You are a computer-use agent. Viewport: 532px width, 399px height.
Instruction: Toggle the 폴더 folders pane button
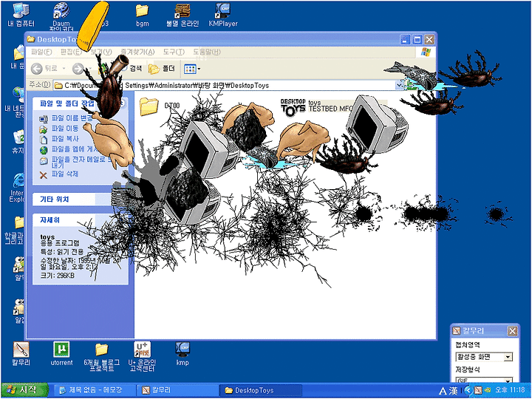162,69
